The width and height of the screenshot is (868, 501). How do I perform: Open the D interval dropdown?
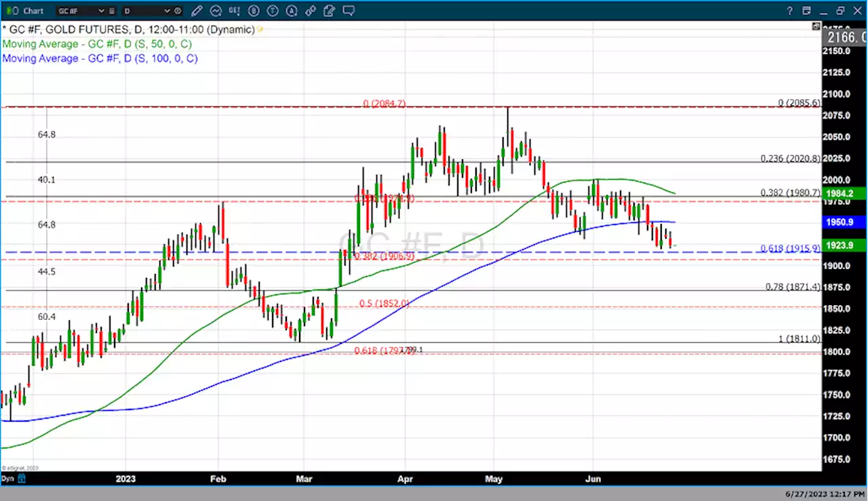(167, 11)
